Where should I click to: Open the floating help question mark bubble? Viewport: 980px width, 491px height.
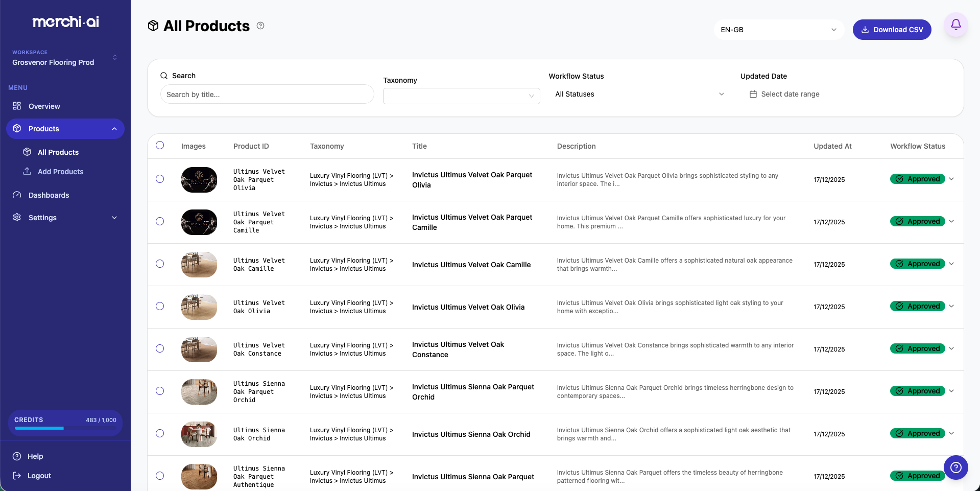click(956, 467)
